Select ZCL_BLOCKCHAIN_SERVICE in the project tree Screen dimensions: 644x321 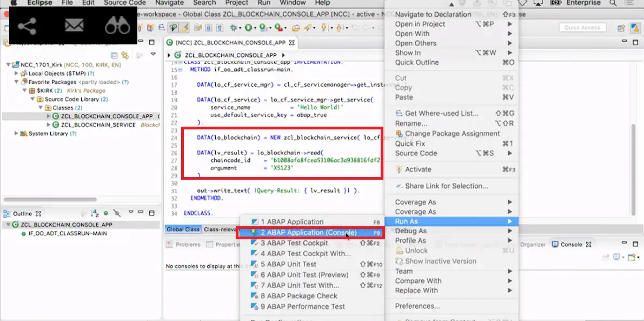(x=98, y=125)
